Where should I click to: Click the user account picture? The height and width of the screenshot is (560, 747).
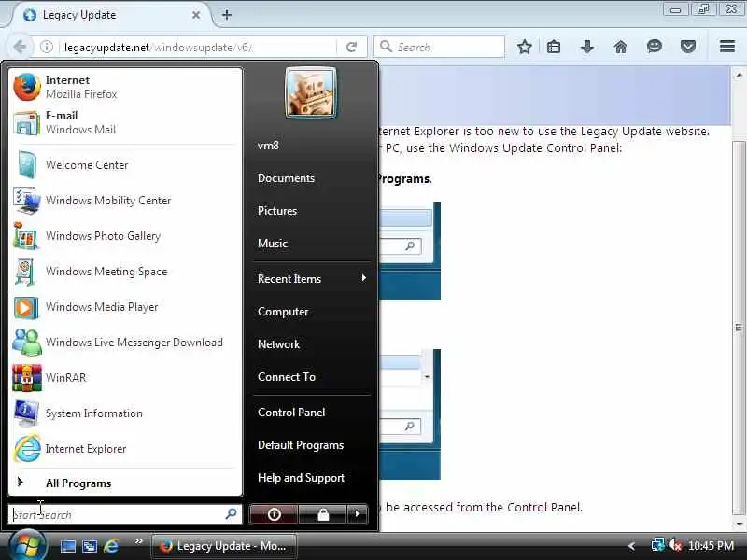(x=311, y=92)
